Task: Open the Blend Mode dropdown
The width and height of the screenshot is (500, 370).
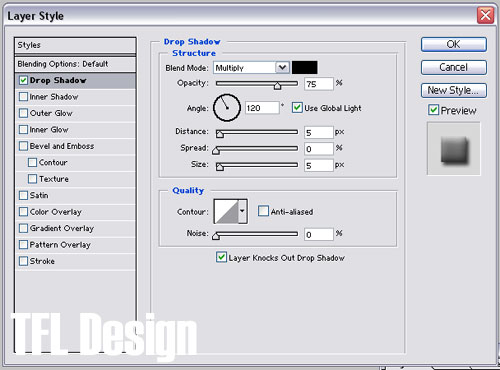Action: (251, 68)
